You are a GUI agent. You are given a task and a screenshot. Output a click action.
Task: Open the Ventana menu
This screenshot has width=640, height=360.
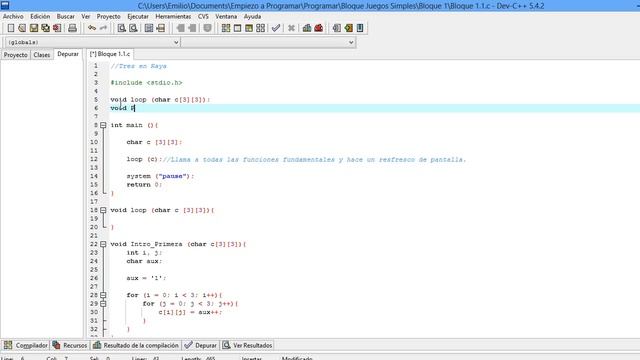click(x=226, y=16)
